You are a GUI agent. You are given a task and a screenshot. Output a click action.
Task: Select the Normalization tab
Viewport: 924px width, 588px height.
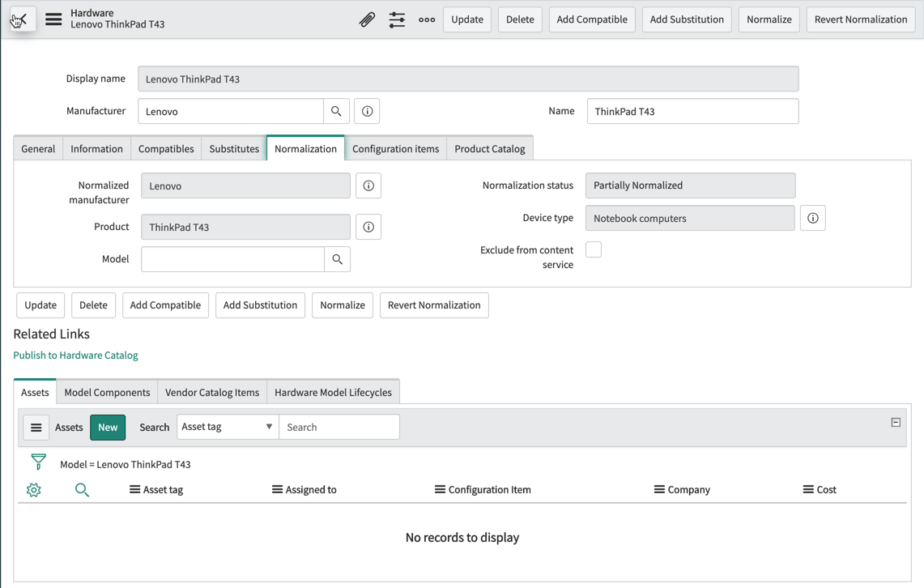coord(305,148)
